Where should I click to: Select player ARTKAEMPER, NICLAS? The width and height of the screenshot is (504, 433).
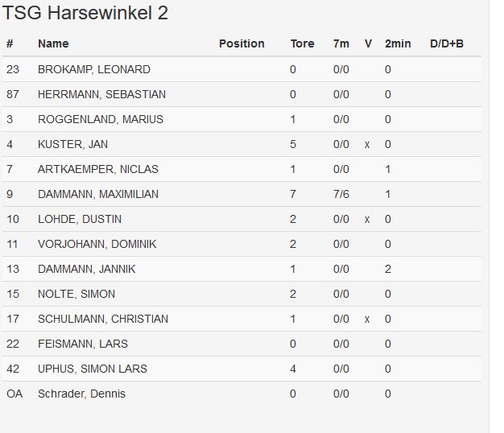pos(97,169)
